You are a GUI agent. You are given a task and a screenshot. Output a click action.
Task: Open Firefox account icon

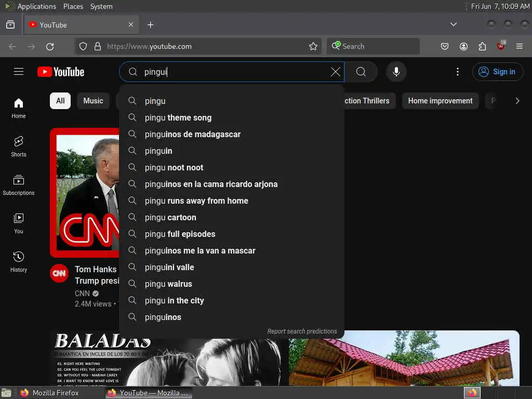463,46
